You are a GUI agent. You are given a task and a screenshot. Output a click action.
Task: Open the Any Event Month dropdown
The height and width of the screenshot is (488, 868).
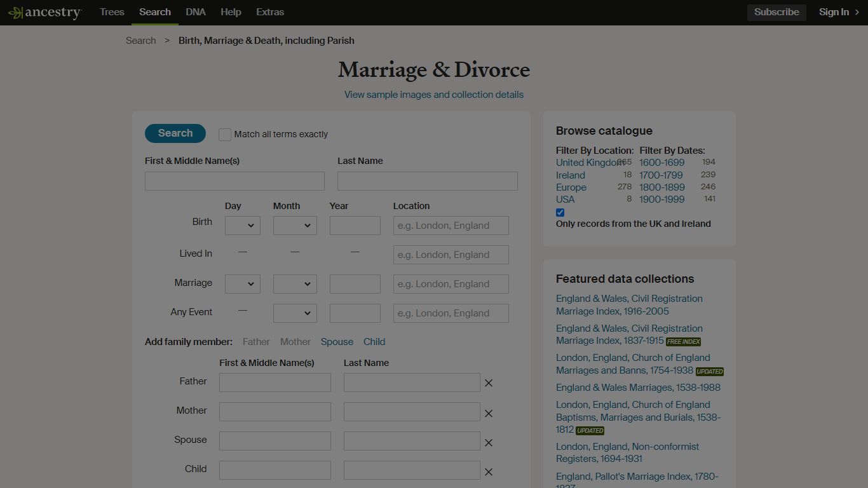point(295,313)
